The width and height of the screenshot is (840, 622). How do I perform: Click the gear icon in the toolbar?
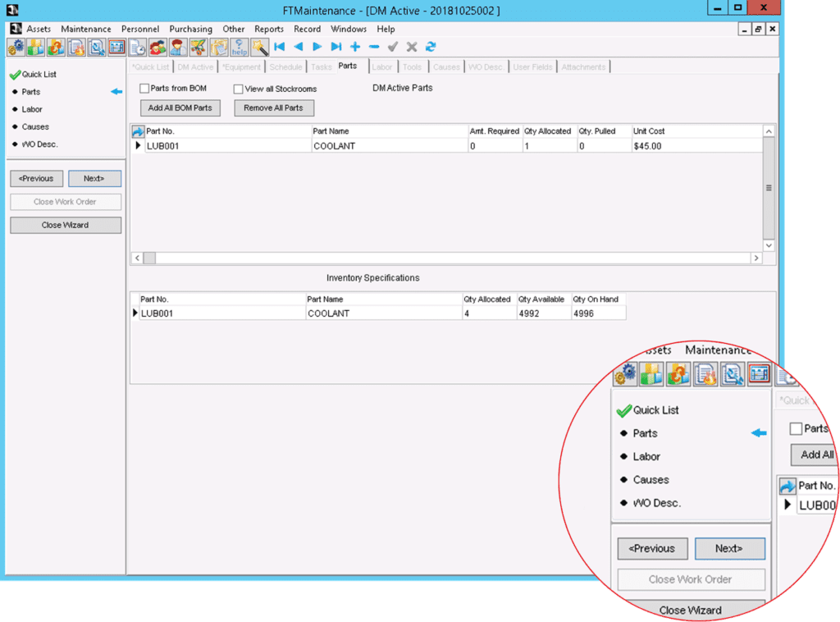click(16, 47)
